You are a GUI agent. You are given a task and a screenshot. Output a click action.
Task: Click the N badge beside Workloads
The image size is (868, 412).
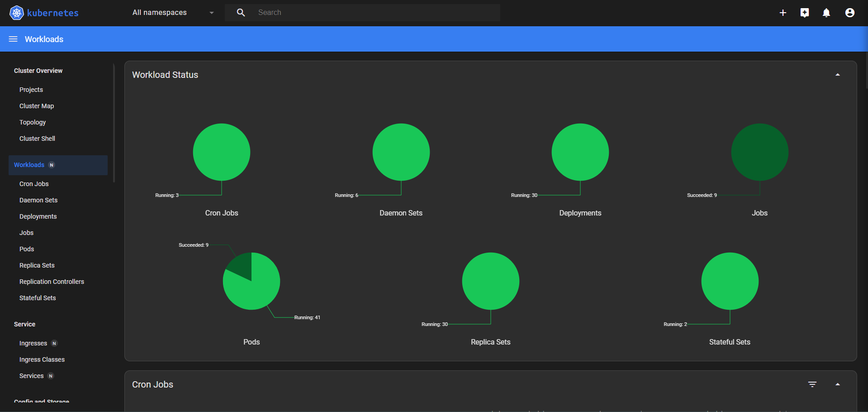[52, 165]
